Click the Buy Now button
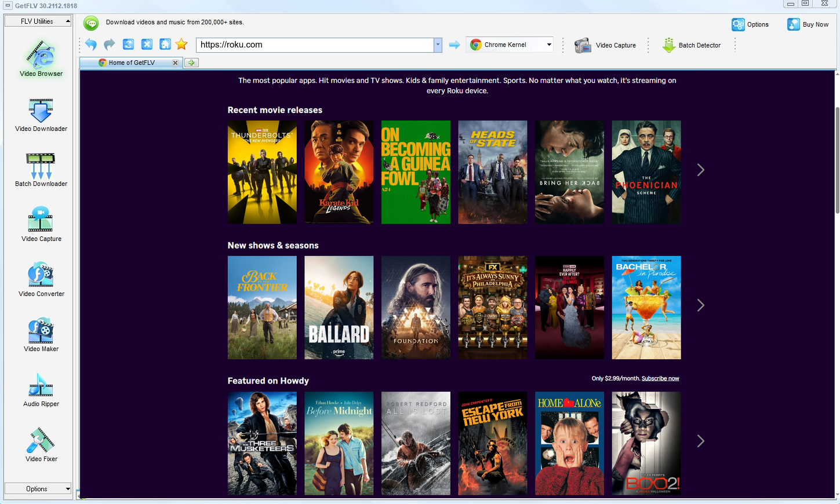The width and height of the screenshot is (840, 504). [x=808, y=24]
